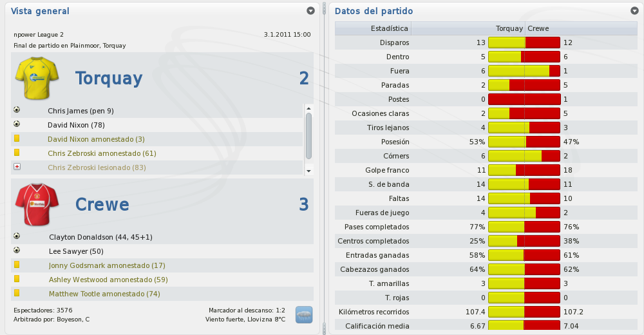
Task: Click the rainy weather icon
Action: click(x=304, y=315)
